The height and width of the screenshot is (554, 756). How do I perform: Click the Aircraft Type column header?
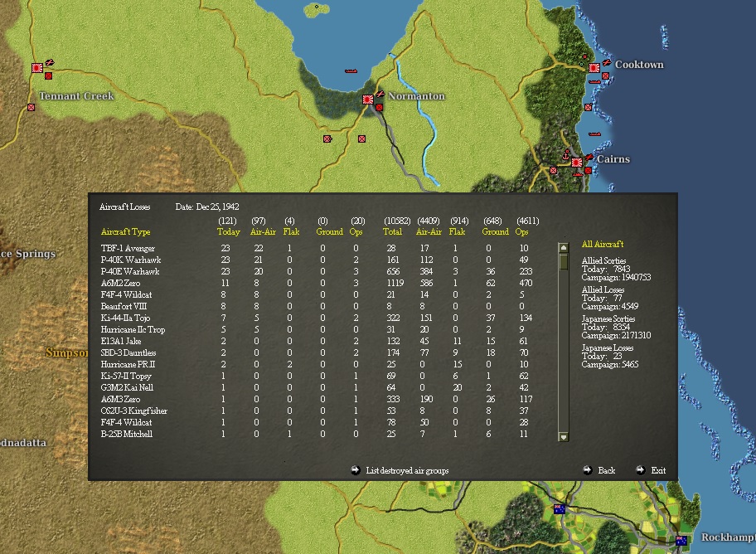(x=125, y=231)
